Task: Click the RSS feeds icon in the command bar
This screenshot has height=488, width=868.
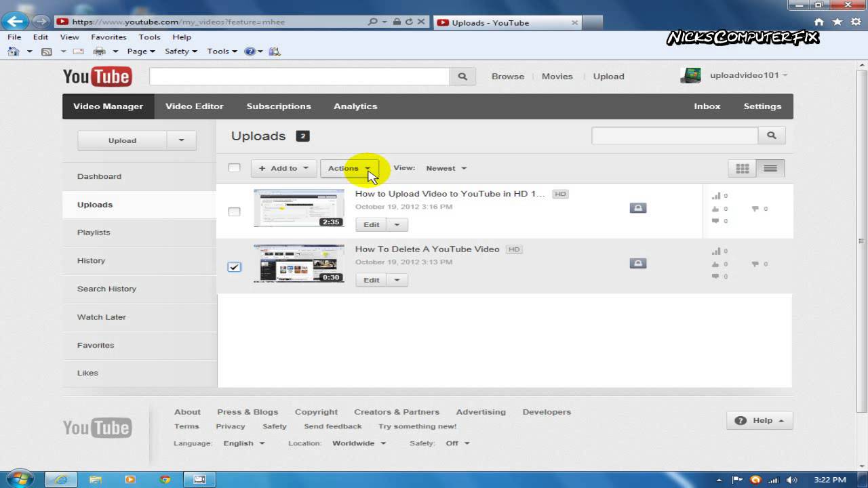Action: coord(47,52)
